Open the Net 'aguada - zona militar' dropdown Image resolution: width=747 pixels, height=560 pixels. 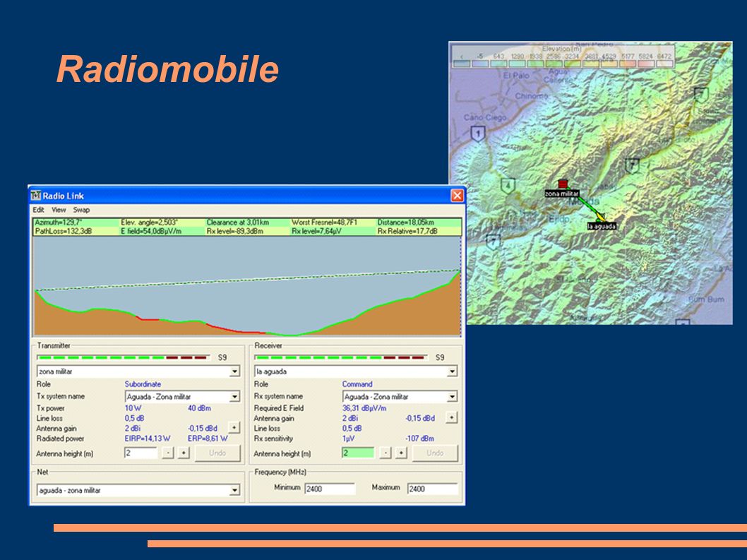click(234, 490)
